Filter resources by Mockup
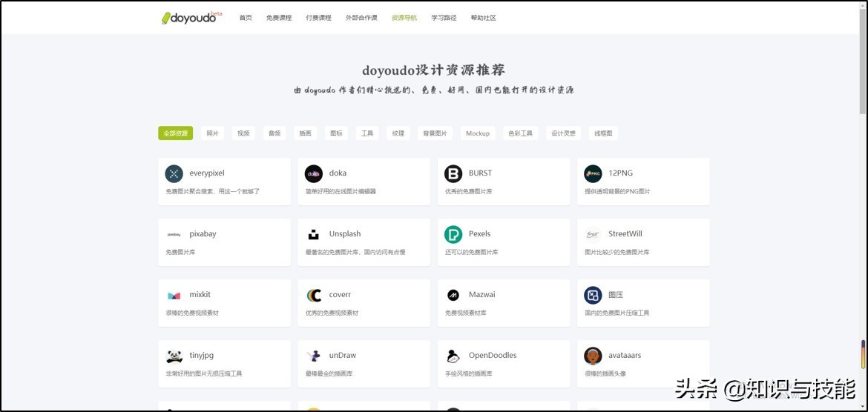The height and width of the screenshot is (412, 868). coord(478,133)
